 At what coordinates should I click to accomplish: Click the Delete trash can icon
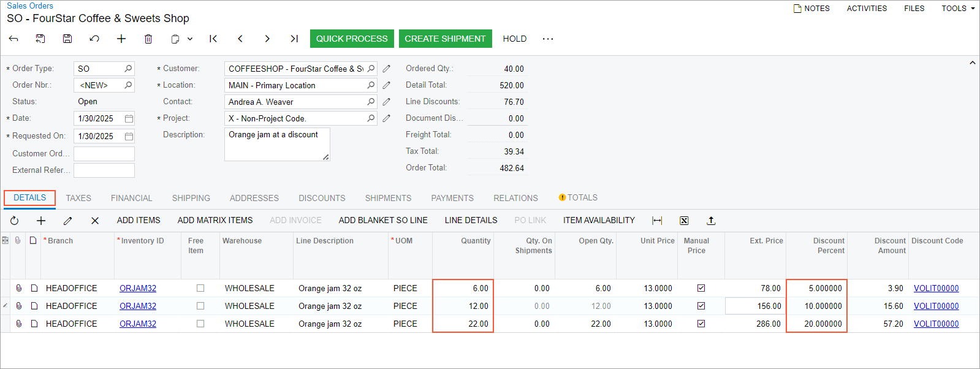tap(148, 39)
